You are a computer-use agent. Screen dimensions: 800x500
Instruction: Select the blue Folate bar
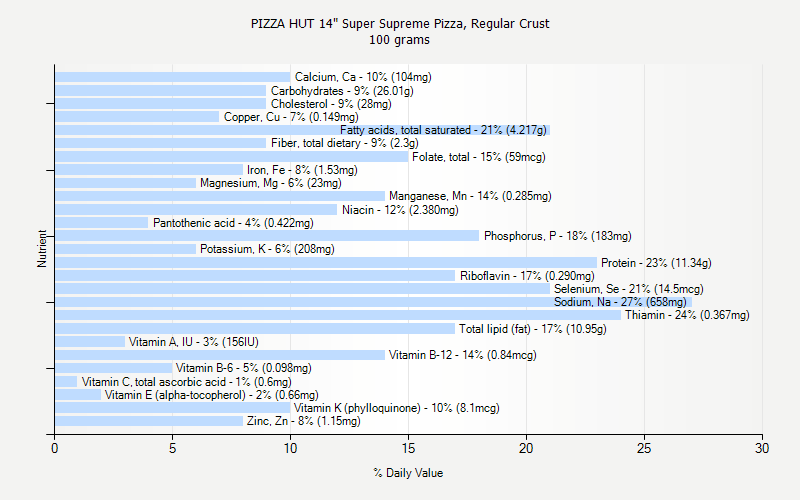[232, 157]
